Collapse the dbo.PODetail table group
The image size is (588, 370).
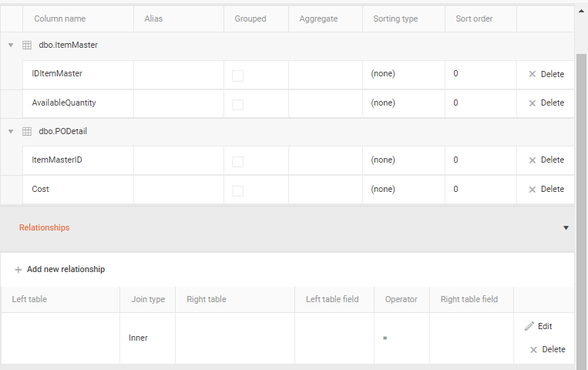(11, 132)
